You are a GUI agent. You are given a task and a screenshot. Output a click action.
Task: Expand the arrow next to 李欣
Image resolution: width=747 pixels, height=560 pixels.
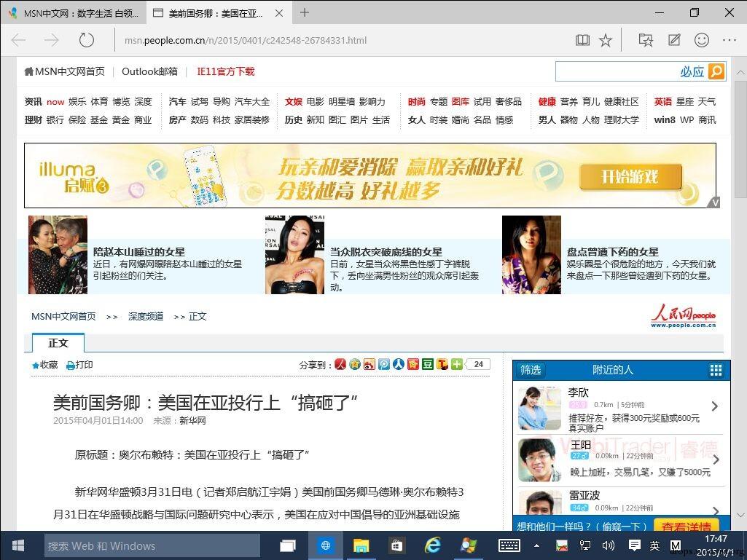click(715, 406)
